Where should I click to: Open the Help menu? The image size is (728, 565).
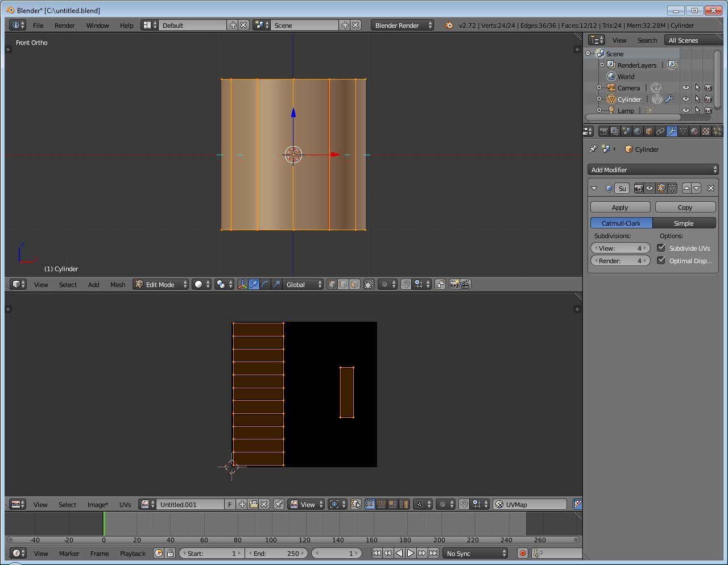(126, 25)
